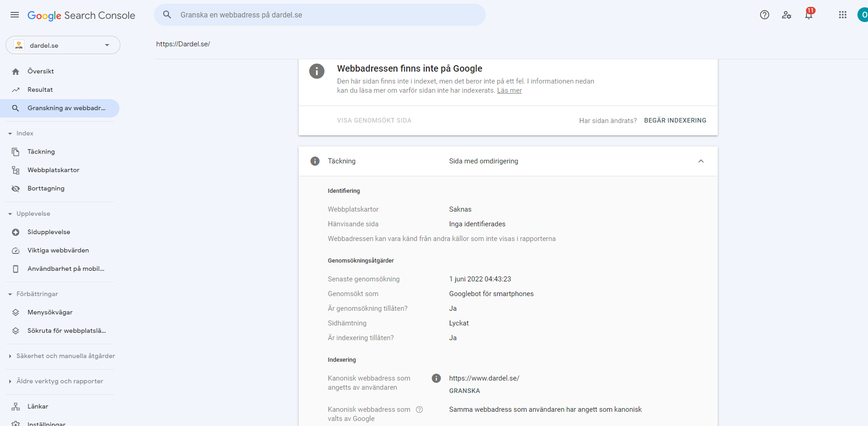
Task: Follow the Läs mer link
Action: point(510,90)
